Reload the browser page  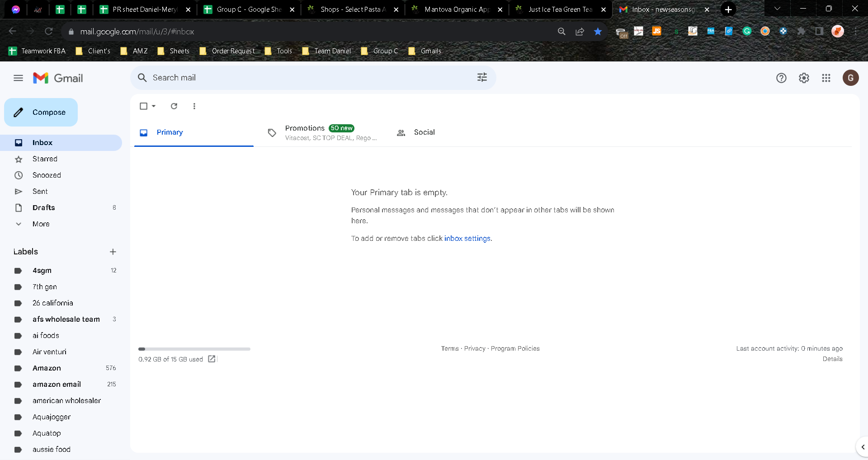click(x=49, y=31)
